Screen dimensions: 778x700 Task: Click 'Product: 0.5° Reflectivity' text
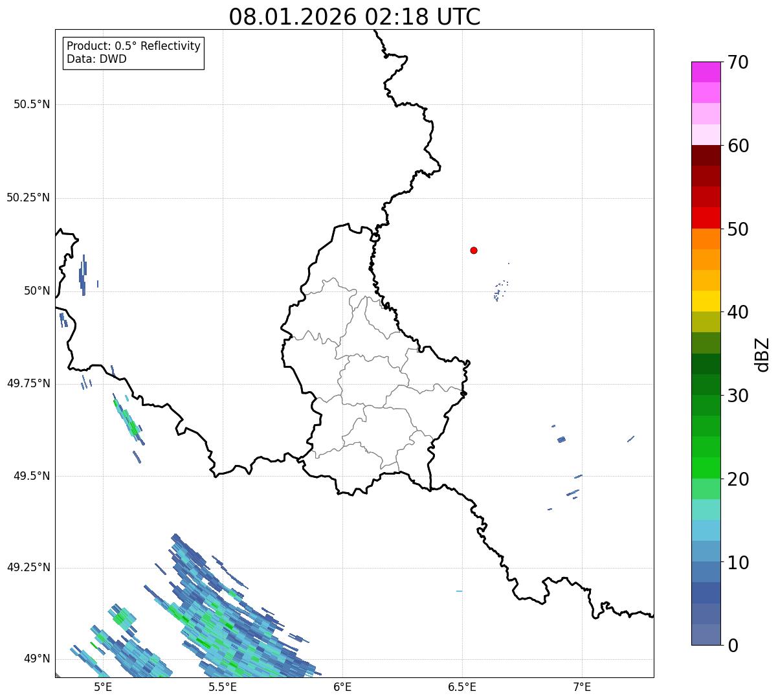[134, 47]
